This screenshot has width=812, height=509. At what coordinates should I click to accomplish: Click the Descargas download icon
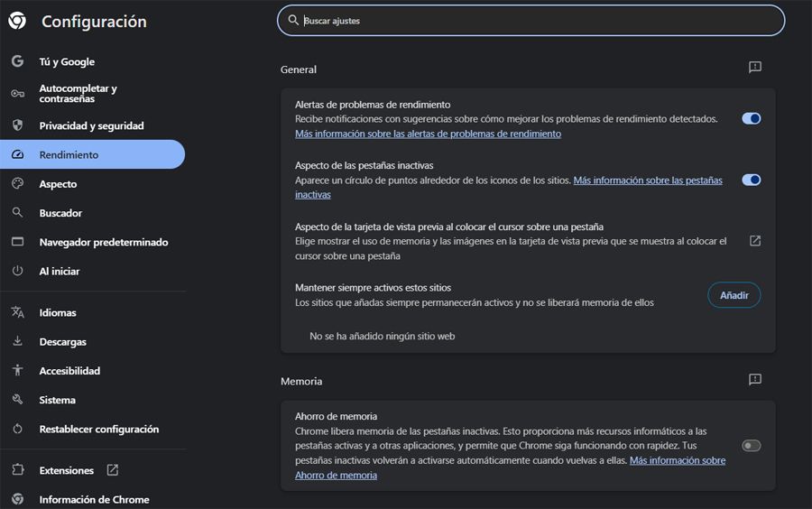point(18,341)
